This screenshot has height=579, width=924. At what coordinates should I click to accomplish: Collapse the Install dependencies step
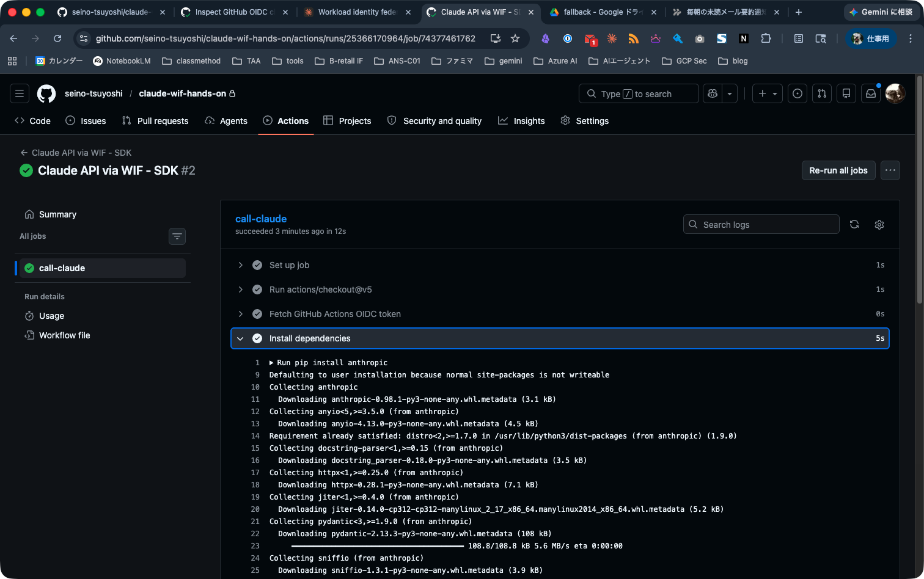click(560, 338)
